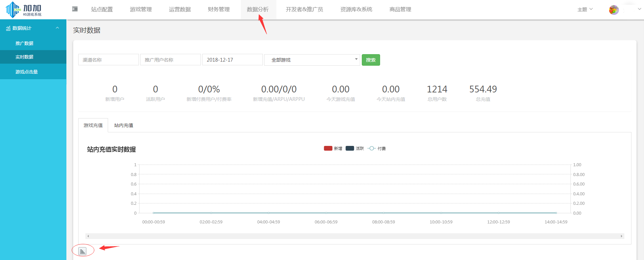The image size is (644, 260).
Task: Click chart scrollbar left arrow
Action: point(88,236)
